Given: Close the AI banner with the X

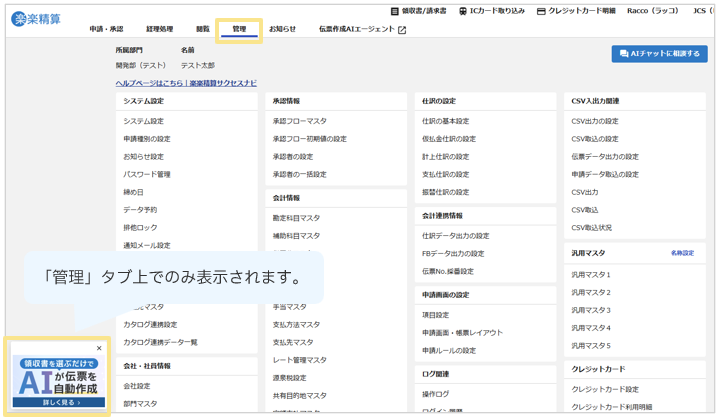Looking at the screenshot, I should click(99, 348).
